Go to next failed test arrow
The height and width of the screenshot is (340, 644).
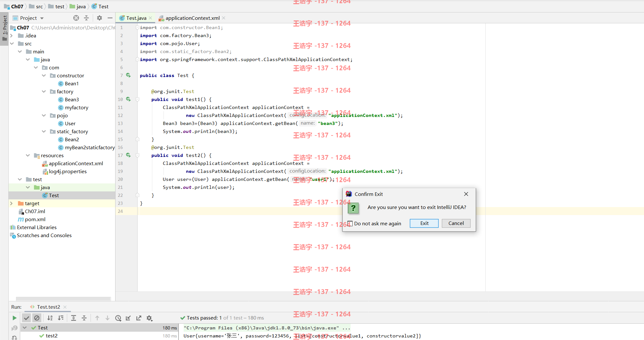[107, 318]
